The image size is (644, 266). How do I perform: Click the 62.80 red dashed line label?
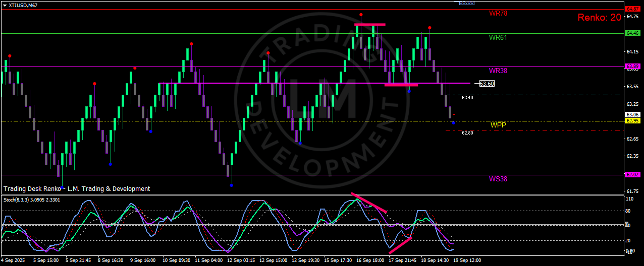(467, 132)
